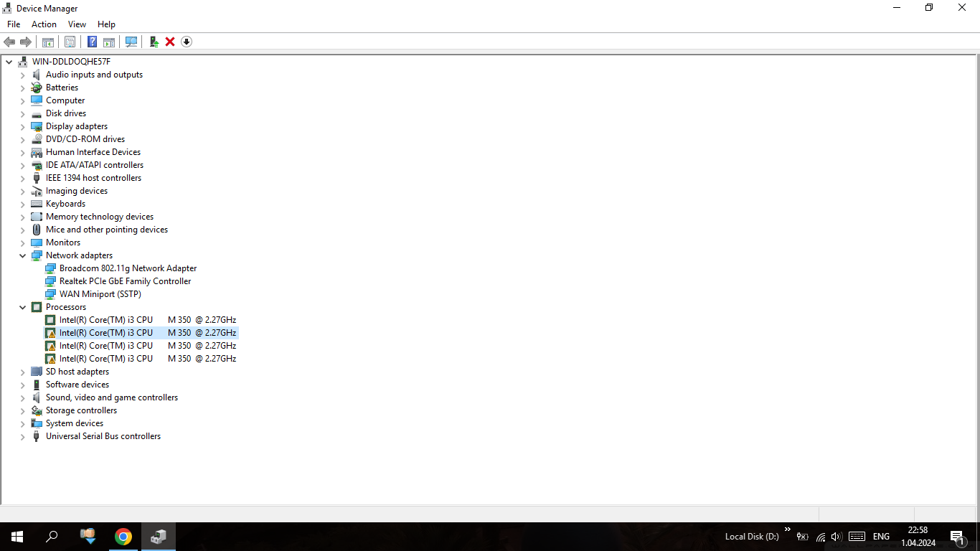Click the Processors chip icon
The height and width of the screenshot is (551, 980).
tap(37, 307)
